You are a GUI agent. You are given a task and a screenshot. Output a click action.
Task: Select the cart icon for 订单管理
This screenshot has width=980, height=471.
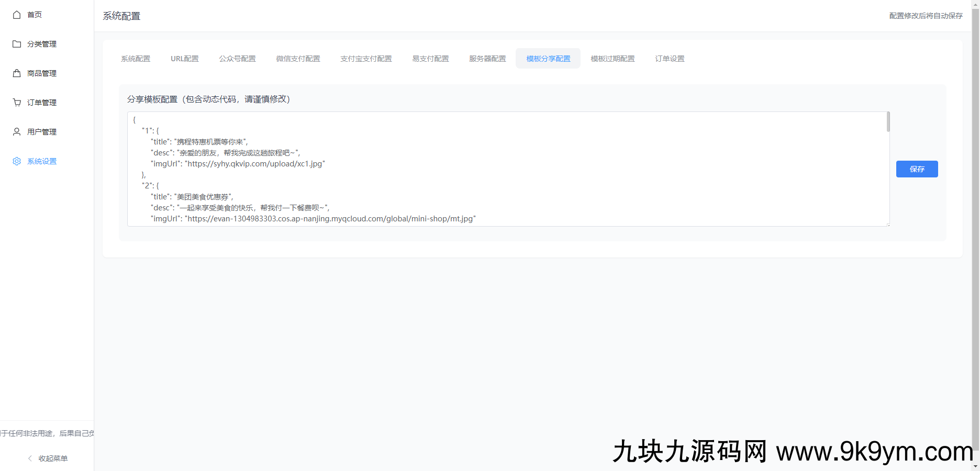[x=16, y=102]
